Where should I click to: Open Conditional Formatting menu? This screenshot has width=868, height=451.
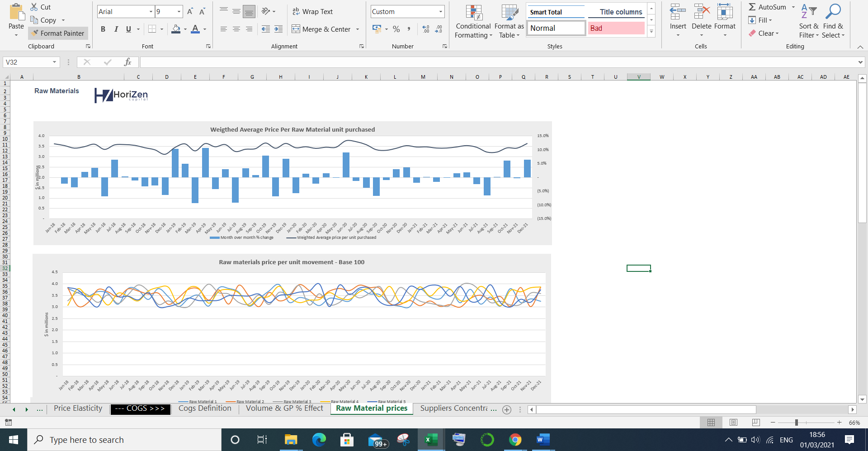pyautogui.click(x=474, y=22)
